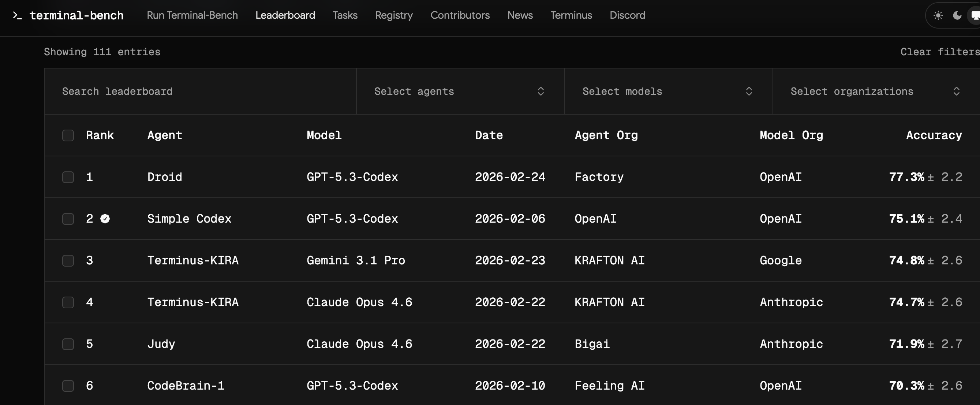The height and width of the screenshot is (405, 980).
Task: Open the Discord link
Action: coord(627,15)
